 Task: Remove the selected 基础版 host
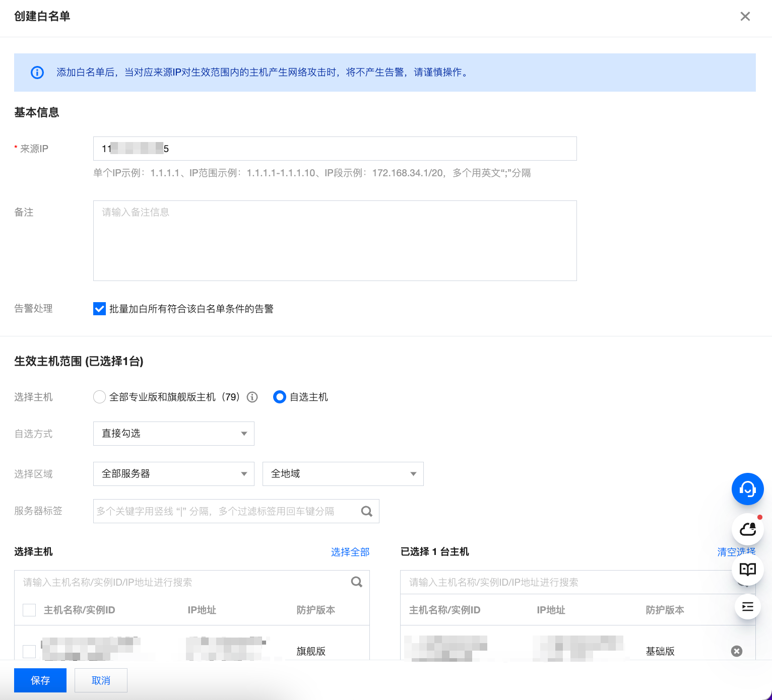tap(737, 651)
